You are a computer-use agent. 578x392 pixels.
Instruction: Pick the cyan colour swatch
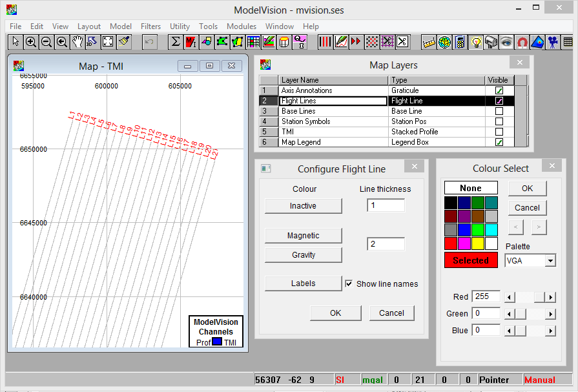click(491, 230)
